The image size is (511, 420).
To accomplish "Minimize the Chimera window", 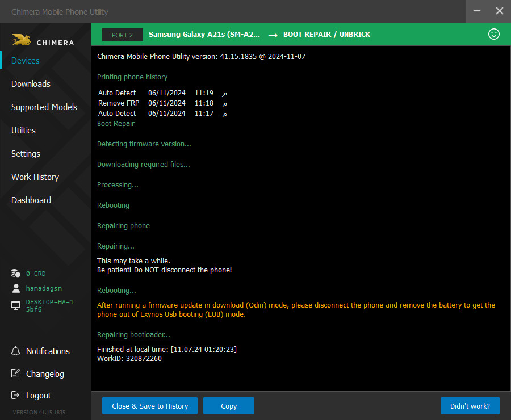I will click(x=477, y=11).
